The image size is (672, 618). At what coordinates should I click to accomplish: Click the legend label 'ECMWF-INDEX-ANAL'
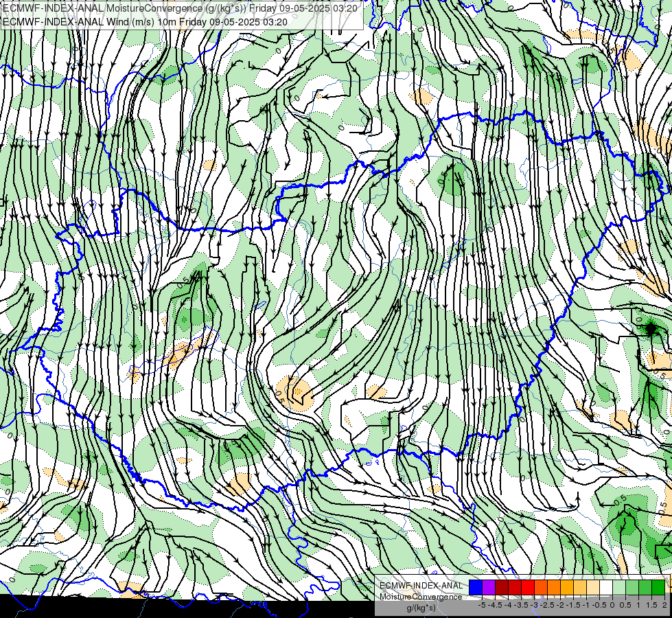tap(421, 586)
